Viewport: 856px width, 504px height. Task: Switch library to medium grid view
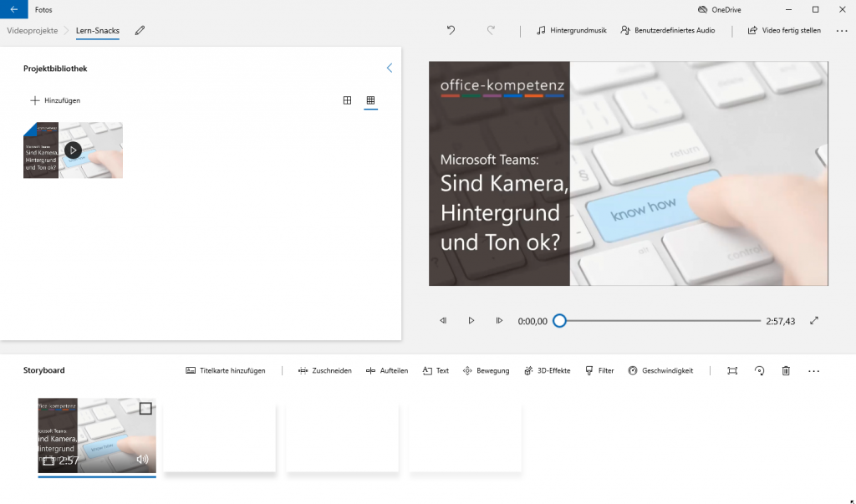point(347,100)
